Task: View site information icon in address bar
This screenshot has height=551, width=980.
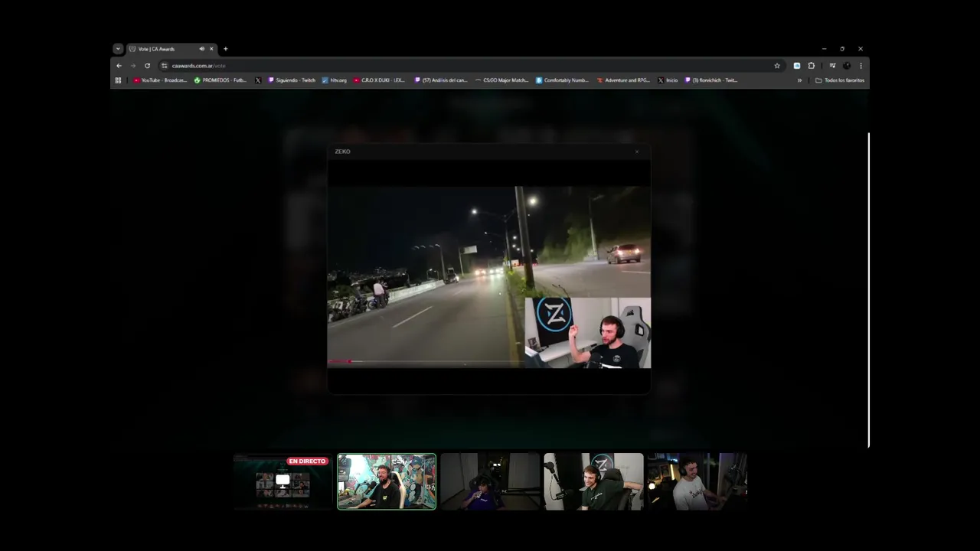Action: pos(164,66)
